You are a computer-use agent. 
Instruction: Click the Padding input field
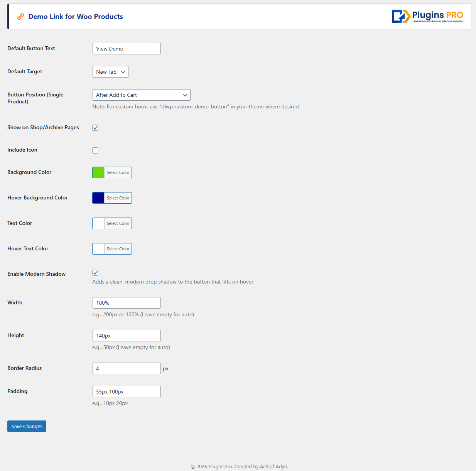[x=127, y=392]
